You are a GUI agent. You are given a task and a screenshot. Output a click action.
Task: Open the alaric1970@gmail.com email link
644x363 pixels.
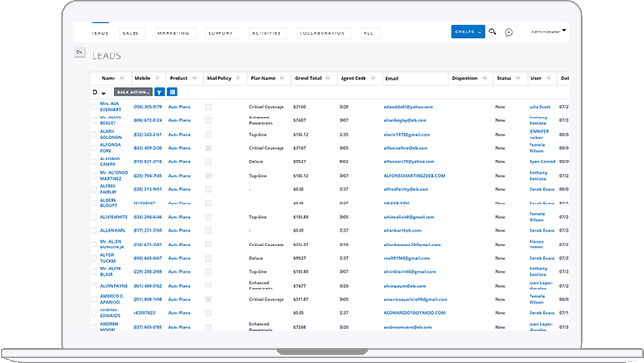pos(407,135)
